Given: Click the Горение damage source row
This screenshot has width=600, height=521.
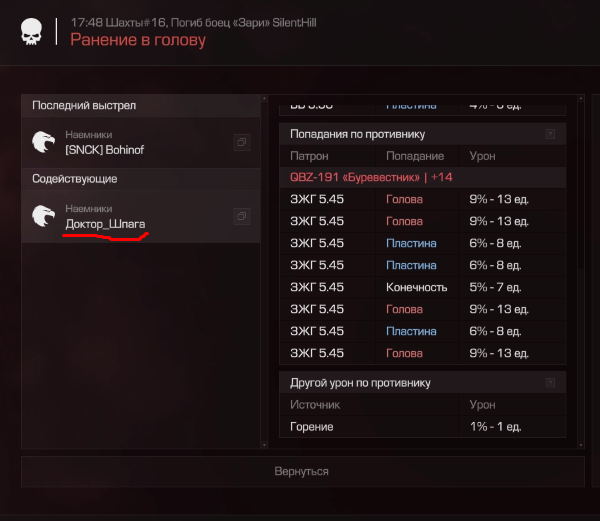Looking at the screenshot, I should click(422, 427).
